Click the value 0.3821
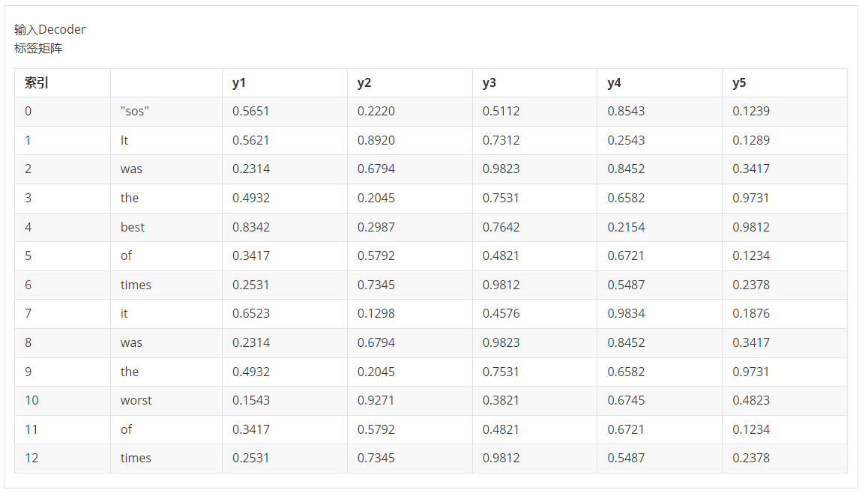The width and height of the screenshot is (868, 496). coord(501,400)
